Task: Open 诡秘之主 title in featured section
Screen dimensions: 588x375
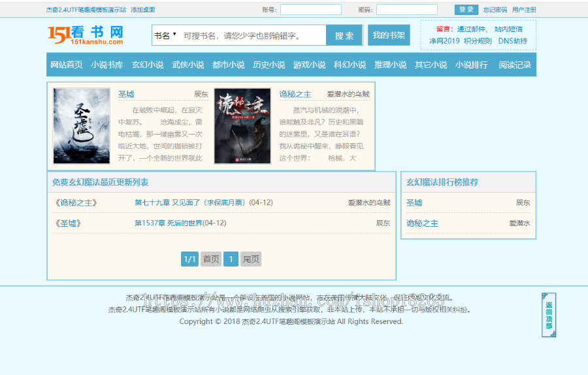Action: click(x=295, y=94)
